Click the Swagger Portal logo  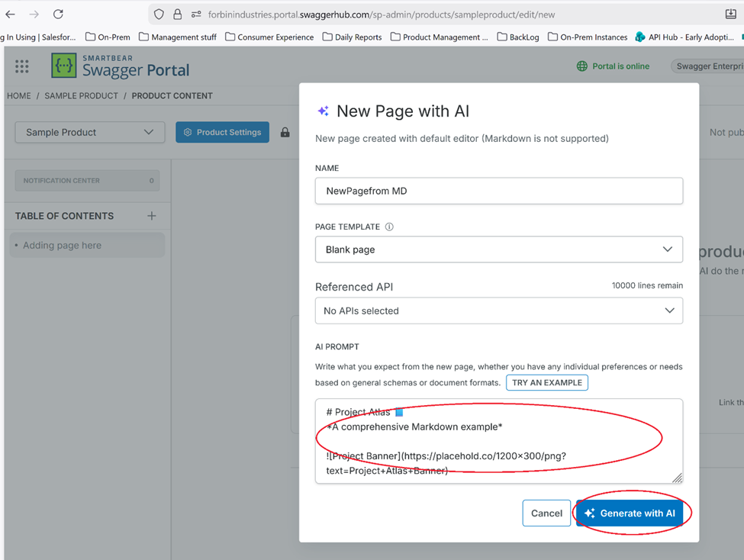pyautogui.click(x=121, y=66)
